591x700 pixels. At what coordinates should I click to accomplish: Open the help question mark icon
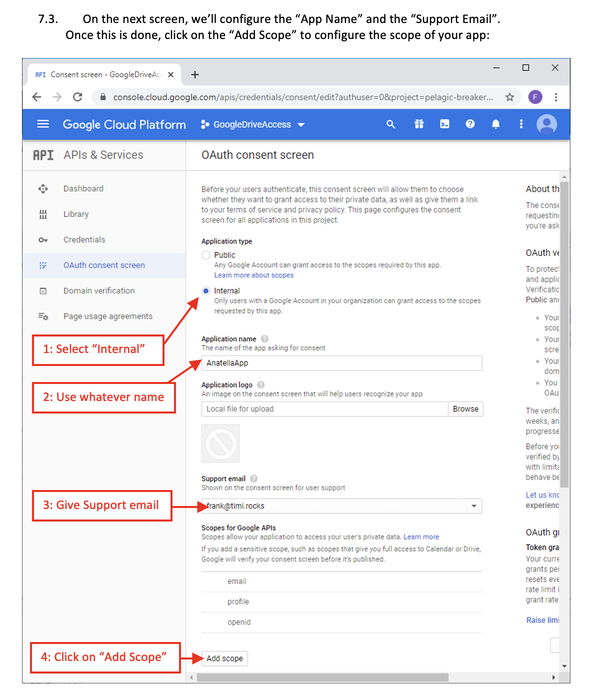point(470,124)
